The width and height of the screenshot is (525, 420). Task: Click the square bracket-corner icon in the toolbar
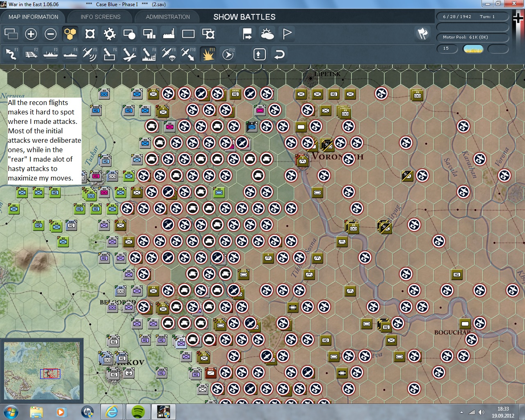coord(90,34)
